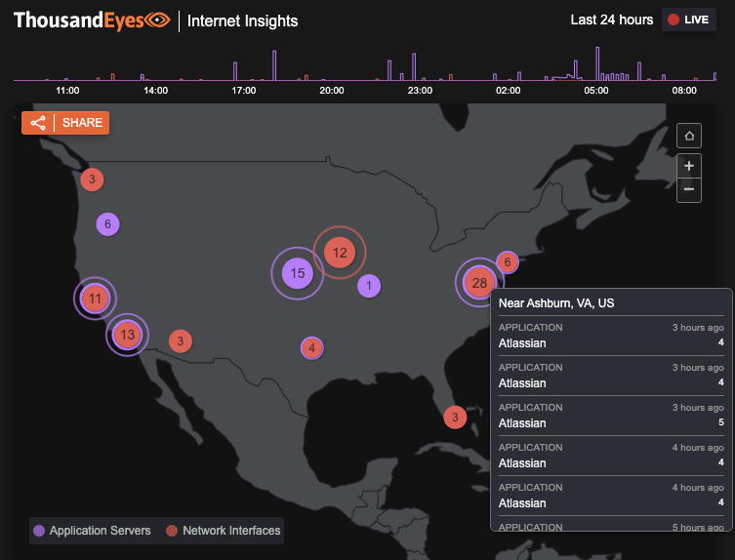
Task: Select the red cluster marker 12
Action: [340, 253]
